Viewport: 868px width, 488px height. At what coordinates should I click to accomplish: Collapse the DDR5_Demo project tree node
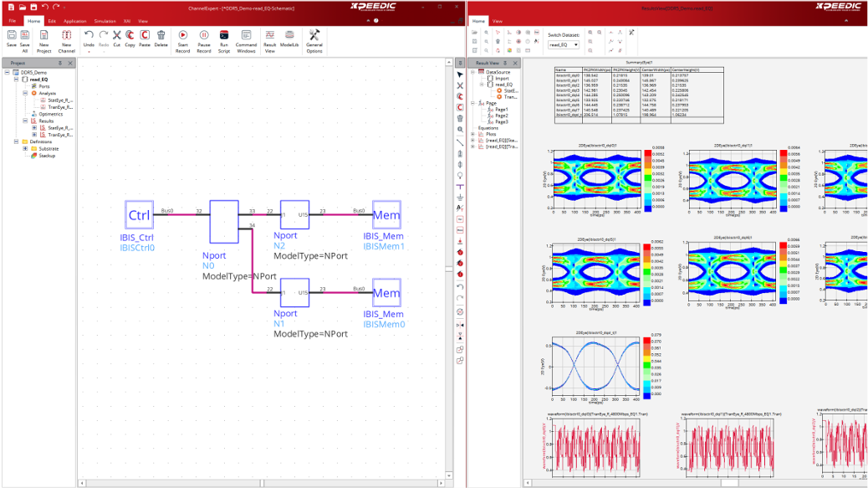[7, 73]
